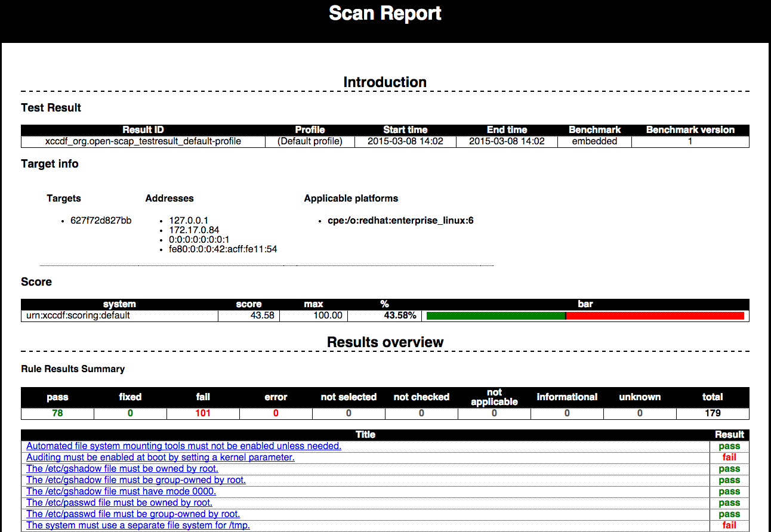The height and width of the screenshot is (532, 771).
Task: Click the pass result of automated mounting tools rule
Action: click(x=729, y=446)
